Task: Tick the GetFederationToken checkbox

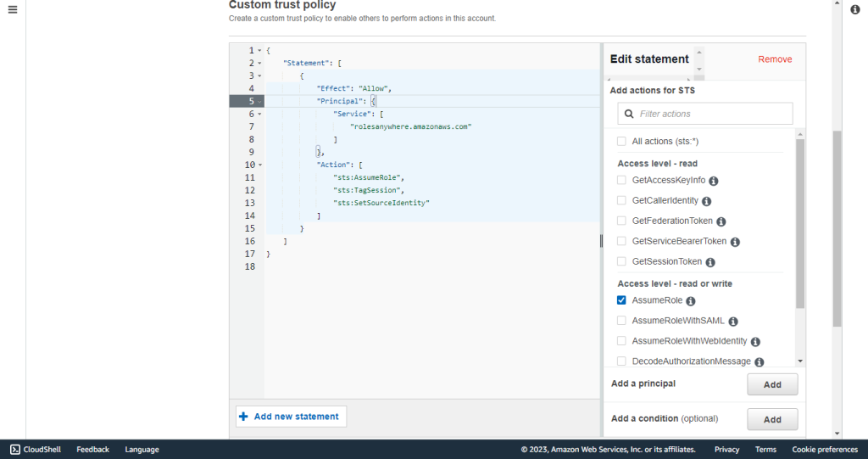Action: [621, 221]
